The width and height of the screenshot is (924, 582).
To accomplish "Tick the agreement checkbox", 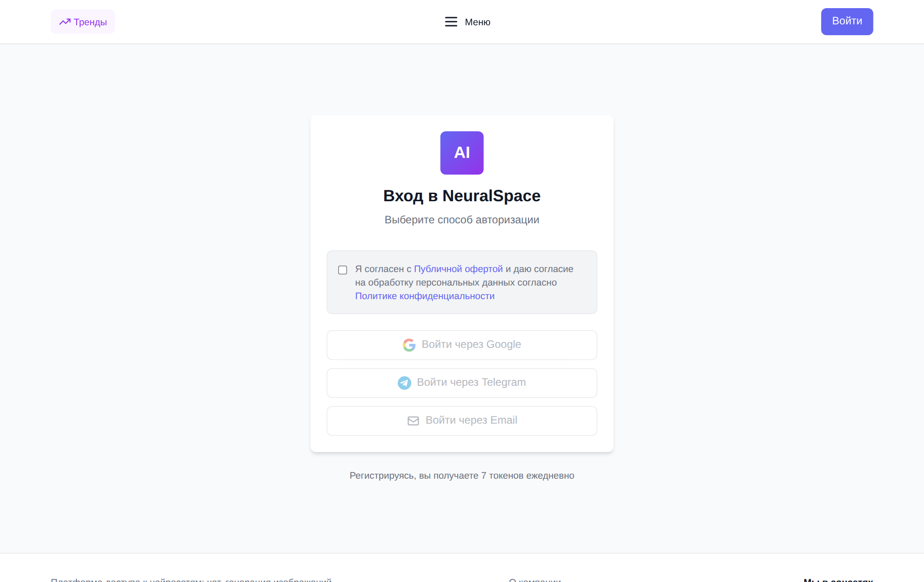I will point(343,270).
